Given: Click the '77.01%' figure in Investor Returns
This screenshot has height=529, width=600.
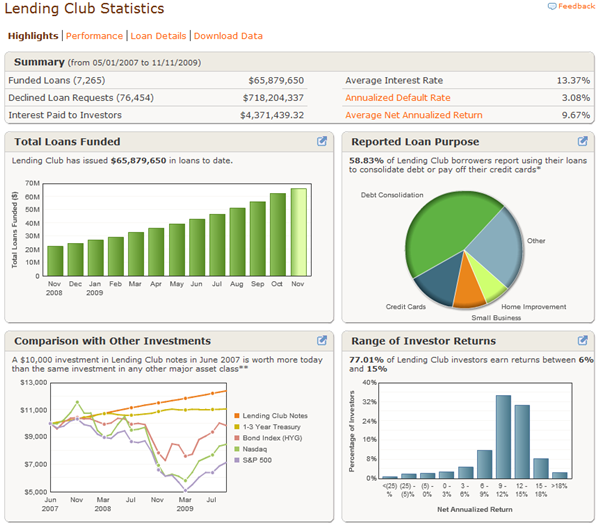Looking at the screenshot, I should click(x=366, y=360).
